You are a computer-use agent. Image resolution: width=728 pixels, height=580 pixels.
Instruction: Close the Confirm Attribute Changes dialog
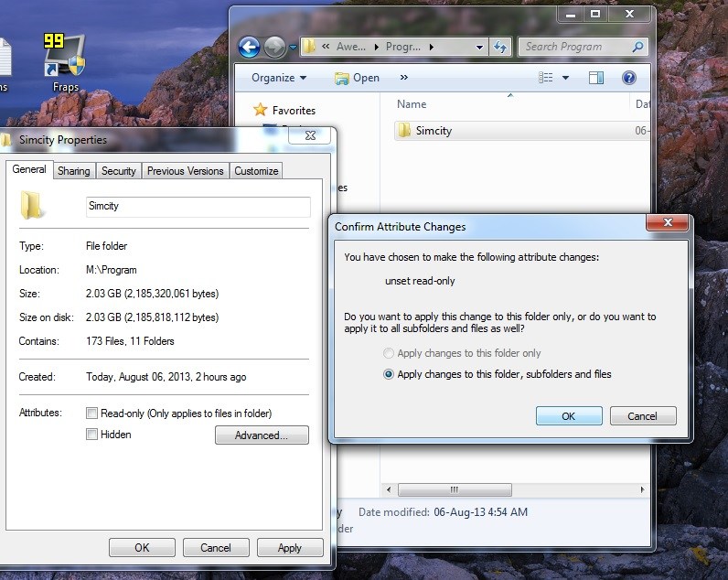click(667, 222)
